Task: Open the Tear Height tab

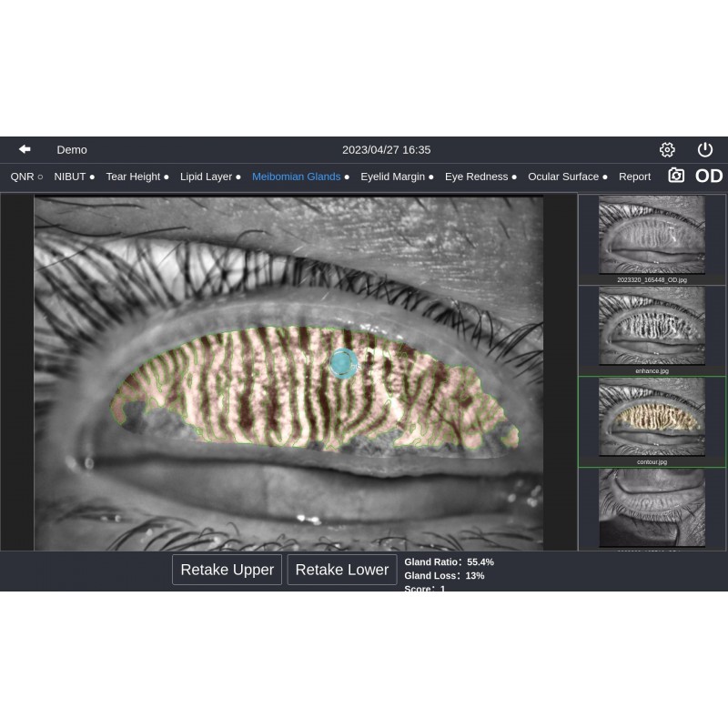Action: 137,177
